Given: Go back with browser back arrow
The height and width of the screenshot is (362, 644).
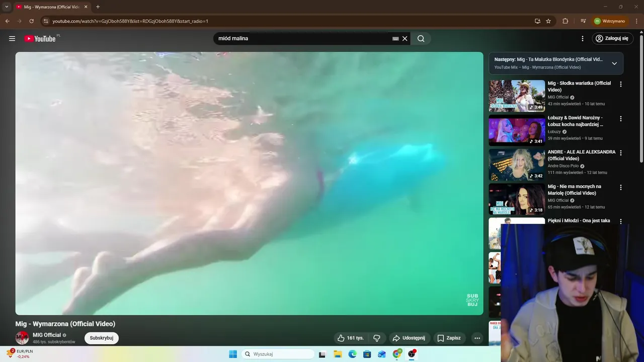Looking at the screenshot, I should pyautogui.click(x=7, y=21).
